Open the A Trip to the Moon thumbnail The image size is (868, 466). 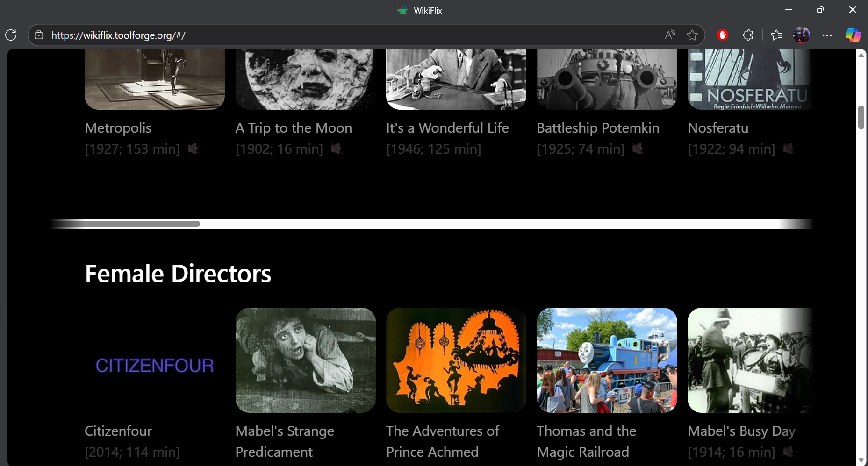306,79
